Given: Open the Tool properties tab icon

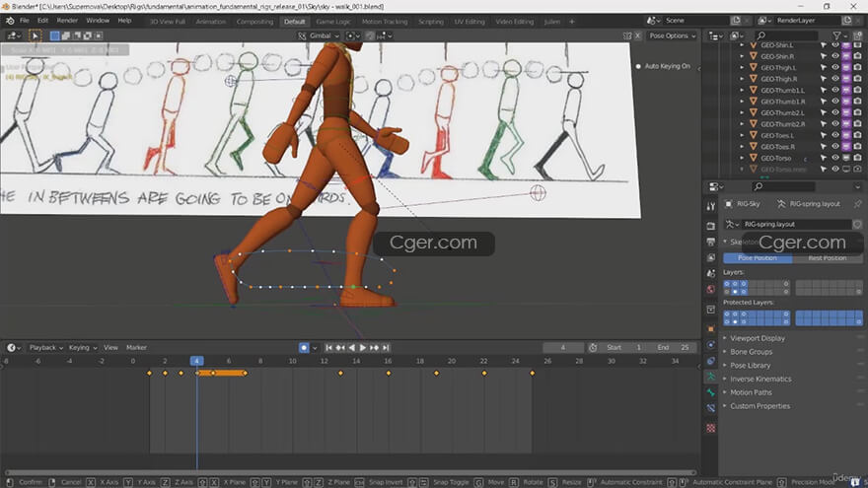Looking at the screenshot, I should [711, 206].
